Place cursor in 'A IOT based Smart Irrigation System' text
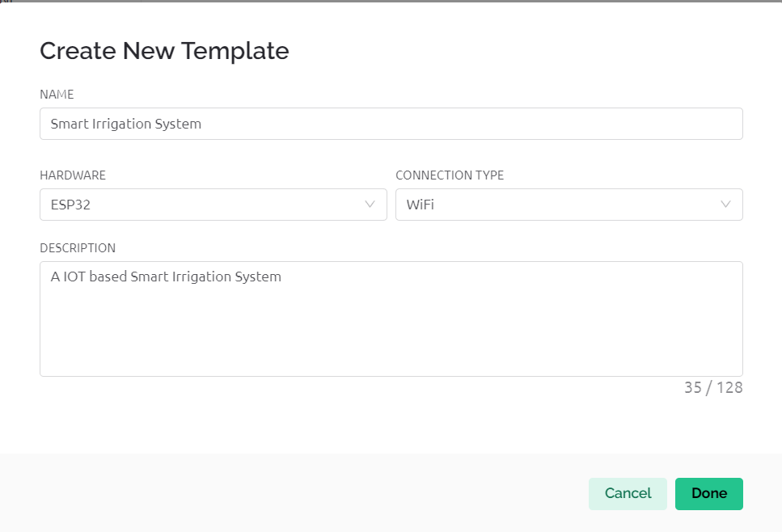Image resolution: width=782 pixels, height=532 pixels. tap(166, 277)
